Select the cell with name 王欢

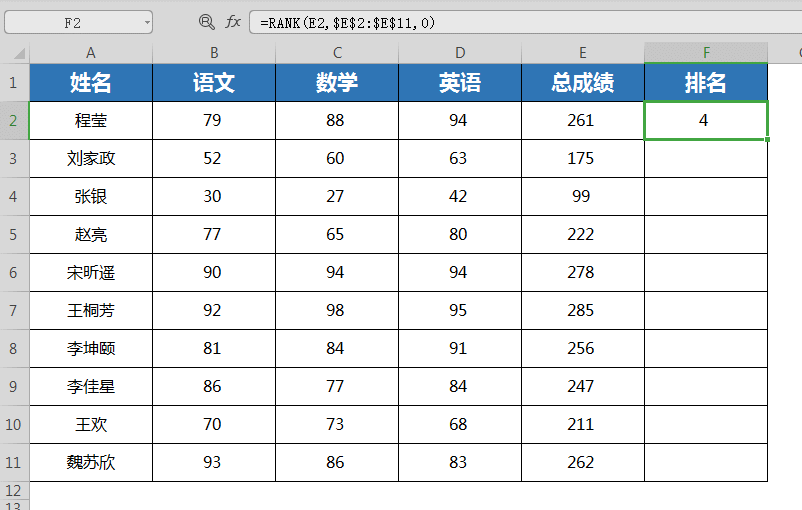coord(91,425)
